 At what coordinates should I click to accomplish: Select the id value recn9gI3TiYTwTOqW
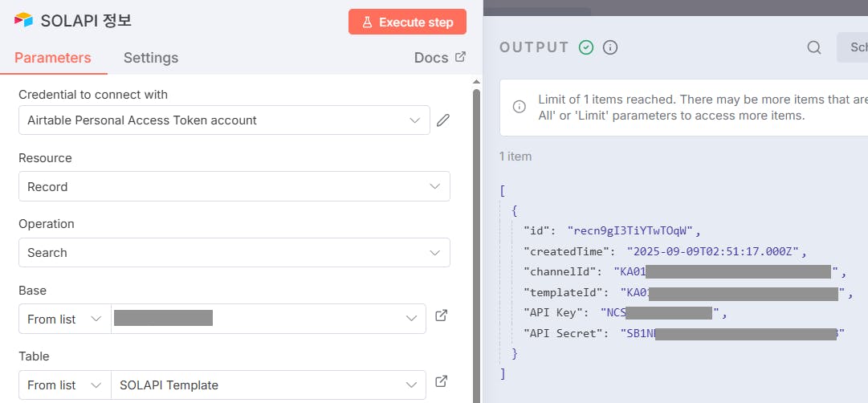click(630, 231)
